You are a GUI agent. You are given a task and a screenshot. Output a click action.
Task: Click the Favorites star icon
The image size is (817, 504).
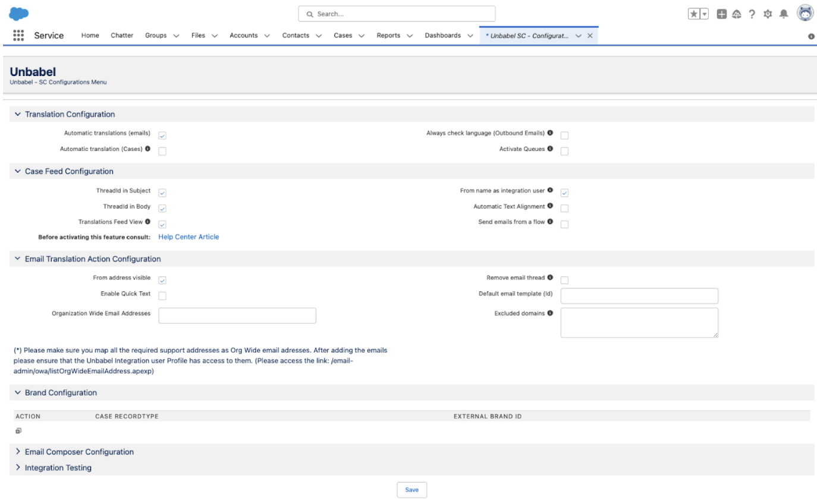[x=694, y=14]
